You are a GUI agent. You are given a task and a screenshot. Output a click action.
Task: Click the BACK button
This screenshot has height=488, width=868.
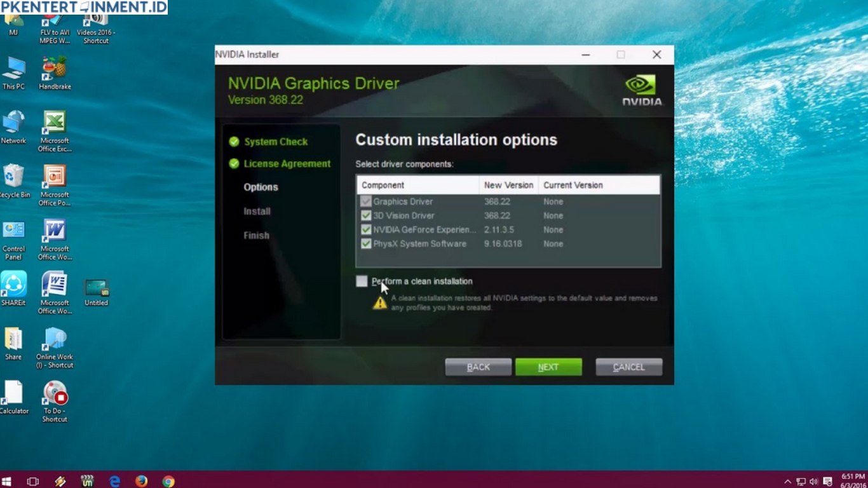tap(478, 367)
